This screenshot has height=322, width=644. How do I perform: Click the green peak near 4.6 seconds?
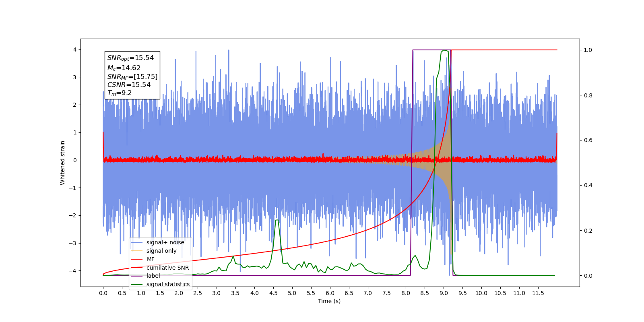(x=277, y=220)
